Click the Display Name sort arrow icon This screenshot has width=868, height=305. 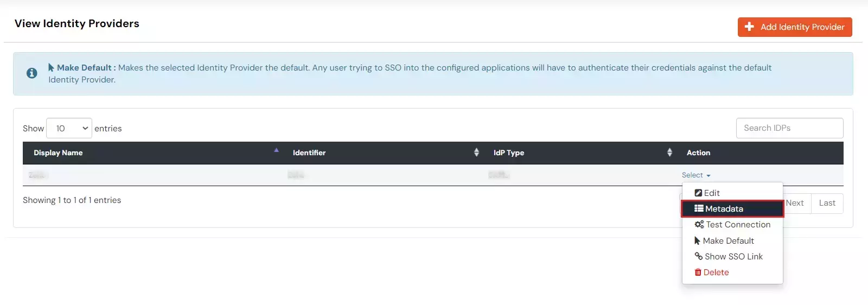(276, 150)
